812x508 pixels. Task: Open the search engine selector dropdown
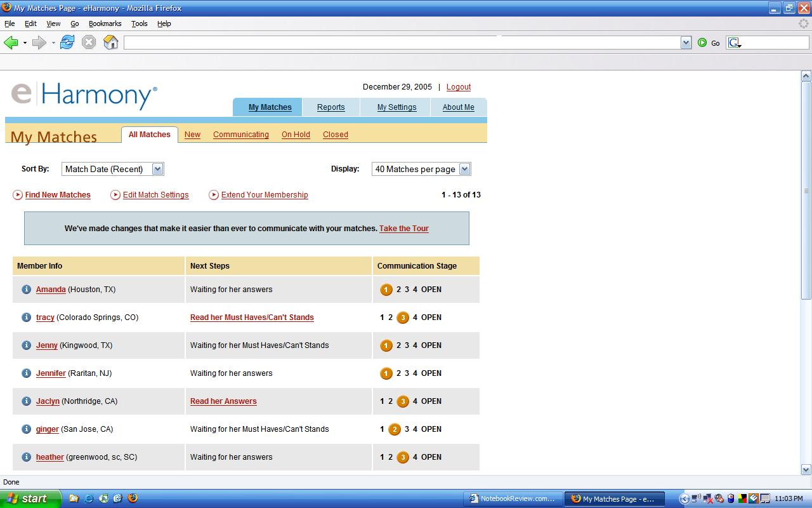(735, 43)
